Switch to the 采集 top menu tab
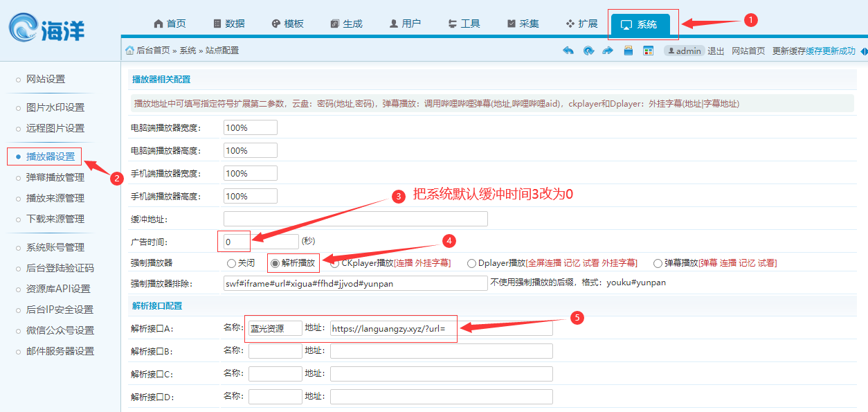 point(523,24)
